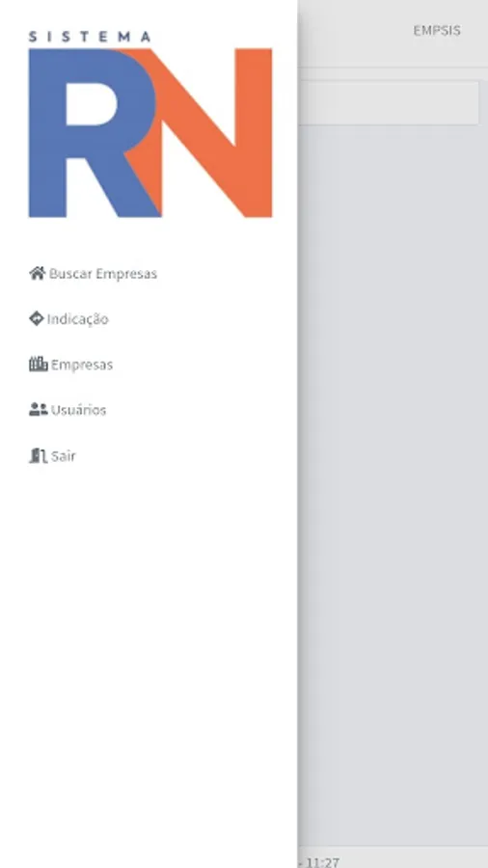Click the empty drawer area below Sair
Screen dimensions: 488x868
[149, 665]
